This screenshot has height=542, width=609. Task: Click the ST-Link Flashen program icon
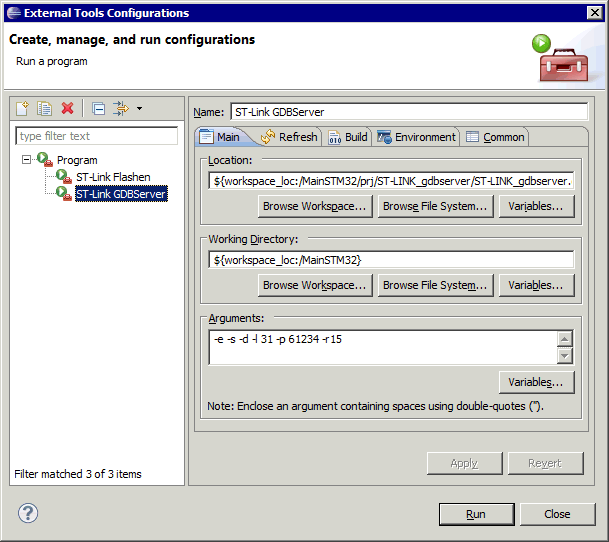(x=64, y=176)
